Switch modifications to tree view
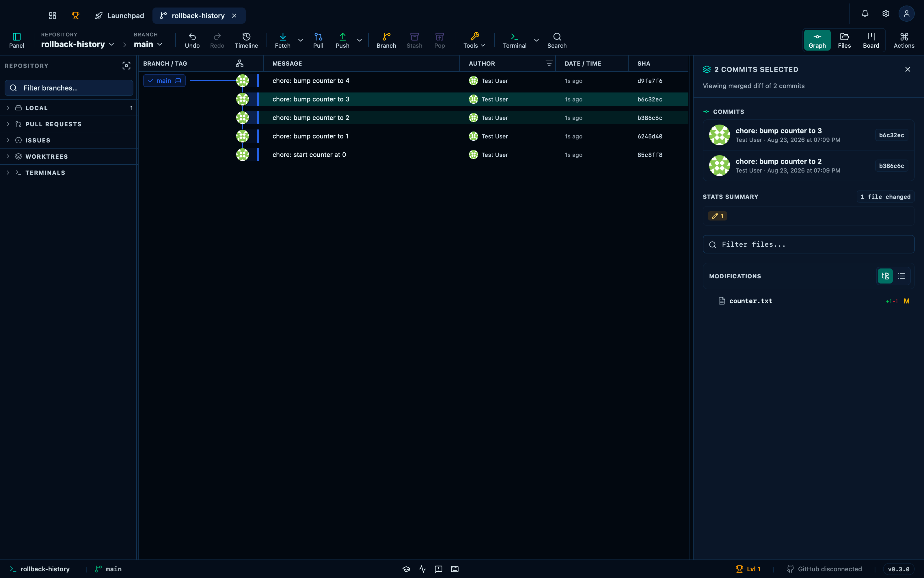Viewport: 924px width, 578px height. point(885,276)
